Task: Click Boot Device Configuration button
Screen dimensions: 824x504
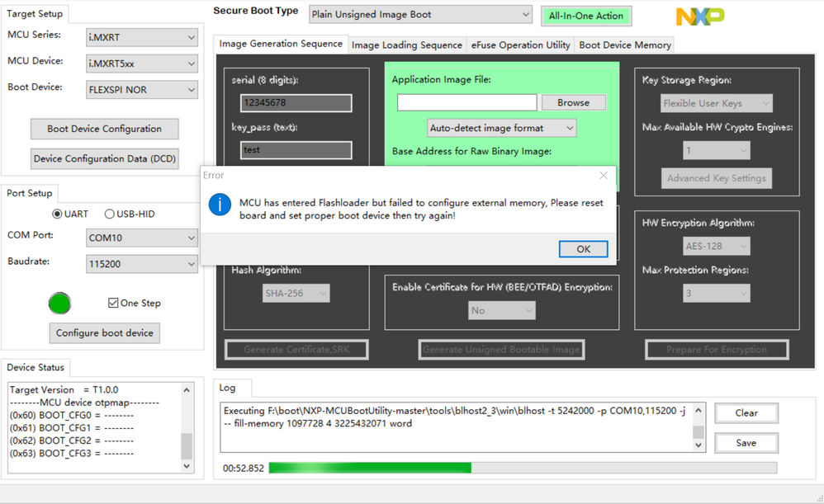Action: (x=105, y=130)
